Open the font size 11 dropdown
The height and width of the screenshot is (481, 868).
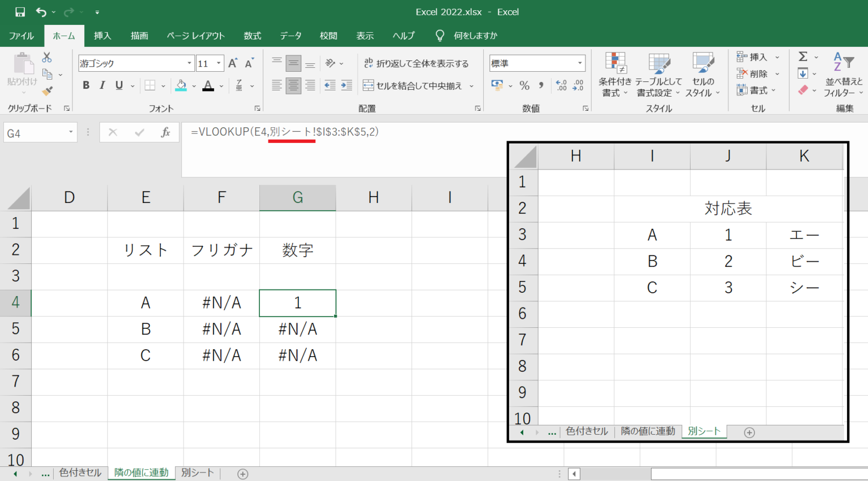pos(219,63)
